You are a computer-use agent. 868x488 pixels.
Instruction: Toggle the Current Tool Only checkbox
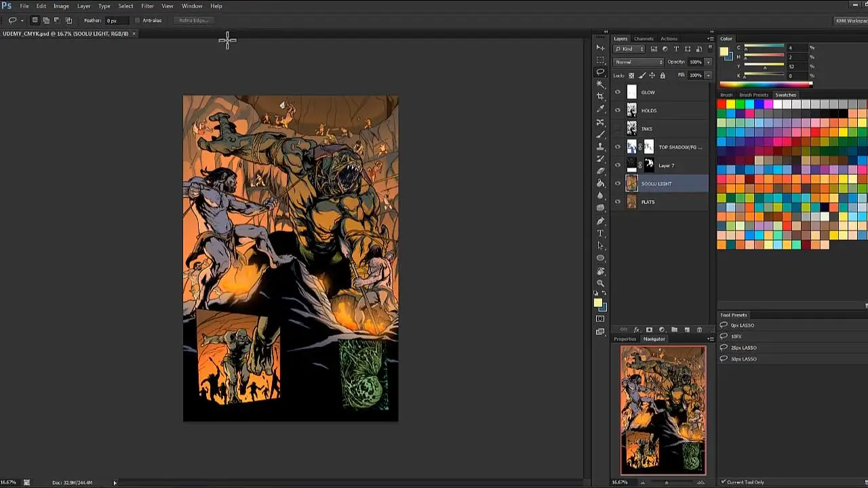(x=724, y=482)
